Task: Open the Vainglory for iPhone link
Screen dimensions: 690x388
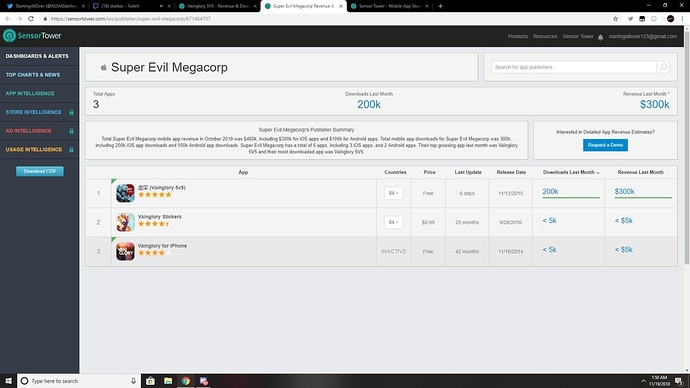Action: tap(162, 245)
